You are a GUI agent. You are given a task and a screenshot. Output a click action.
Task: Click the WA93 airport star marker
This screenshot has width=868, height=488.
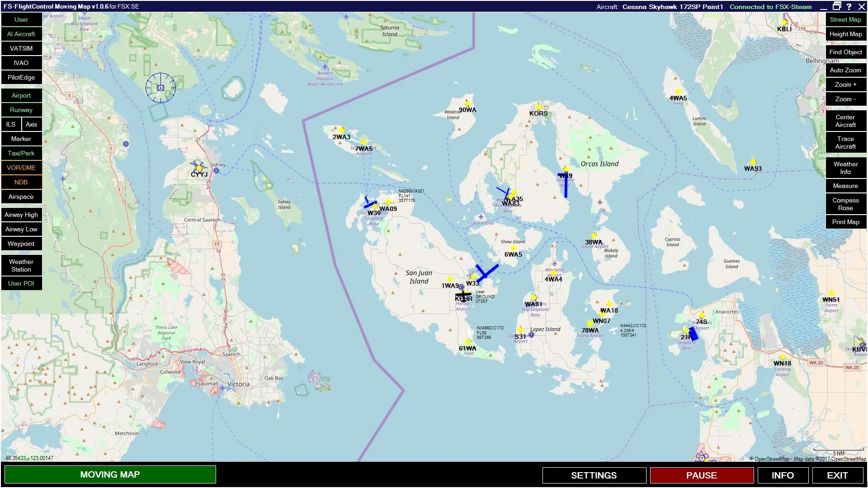[753, 162]
